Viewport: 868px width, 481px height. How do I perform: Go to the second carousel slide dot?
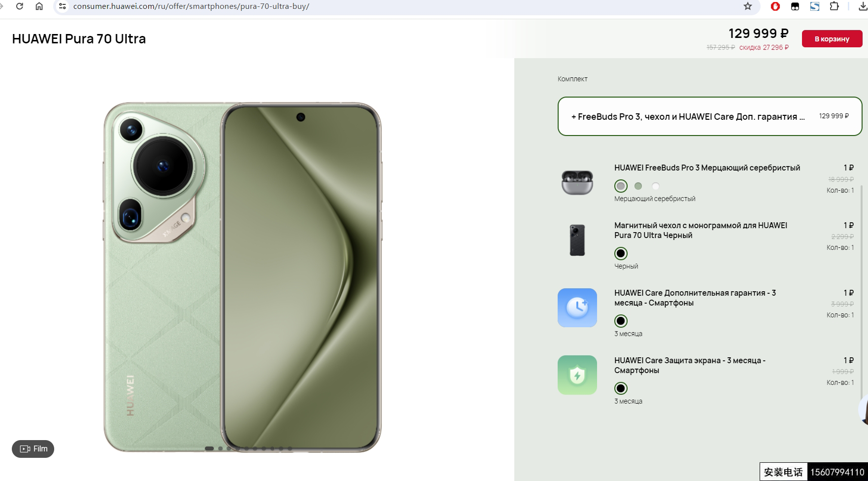pyautogui.click(x=220, y=448)
